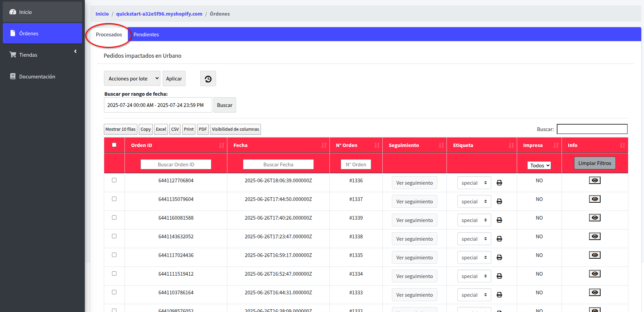The height and width of the screenshot is (312, 644).
Task: Tick checkbox for order 6441143632052
Action: point(114,236)
